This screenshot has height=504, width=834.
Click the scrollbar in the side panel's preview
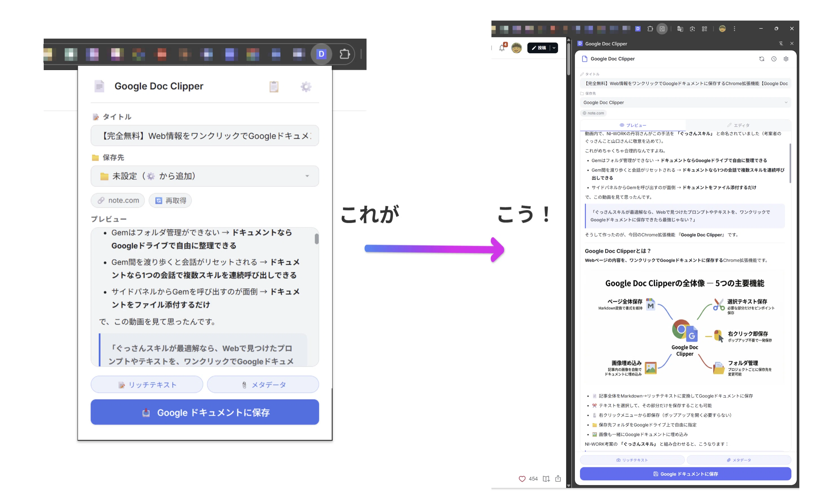(790, 163)
